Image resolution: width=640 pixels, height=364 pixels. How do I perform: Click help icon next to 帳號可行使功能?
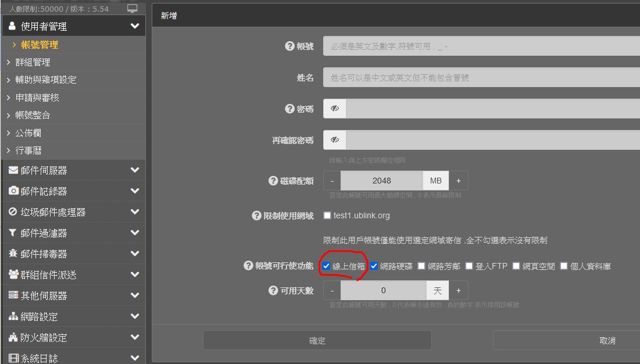coord(248,266)
